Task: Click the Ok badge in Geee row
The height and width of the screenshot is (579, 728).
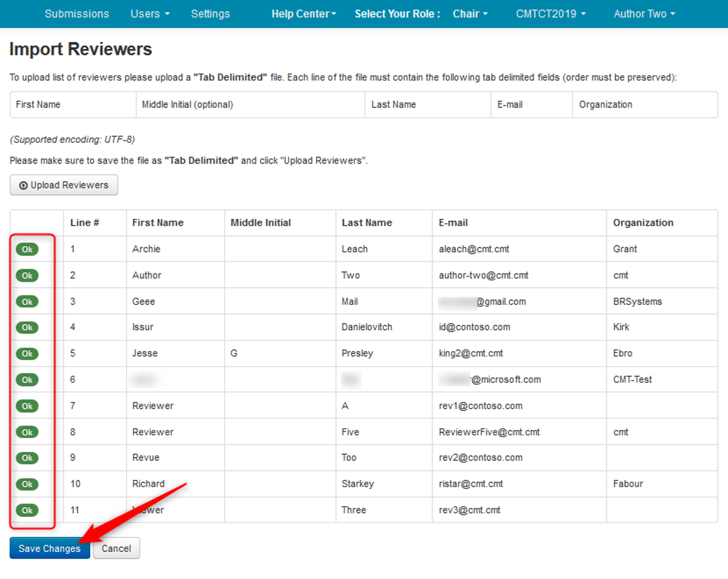Action: click(27, 302)
